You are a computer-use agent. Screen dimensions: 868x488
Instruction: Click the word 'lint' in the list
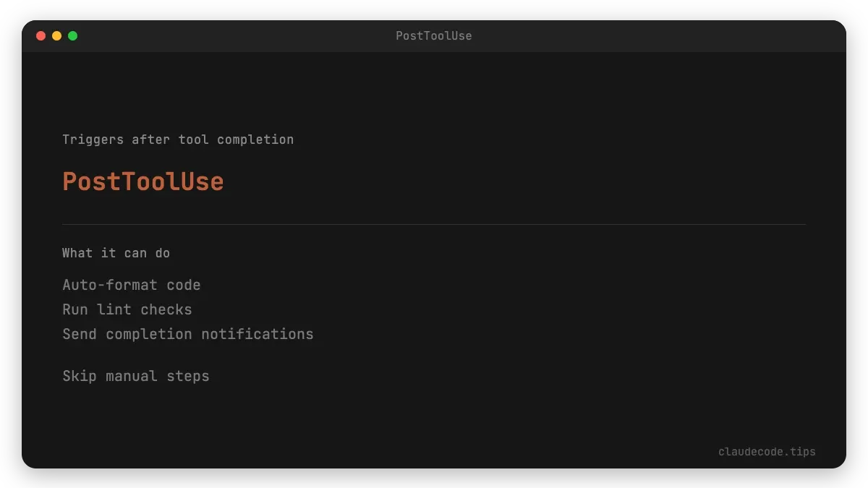[x=114, y=309]
